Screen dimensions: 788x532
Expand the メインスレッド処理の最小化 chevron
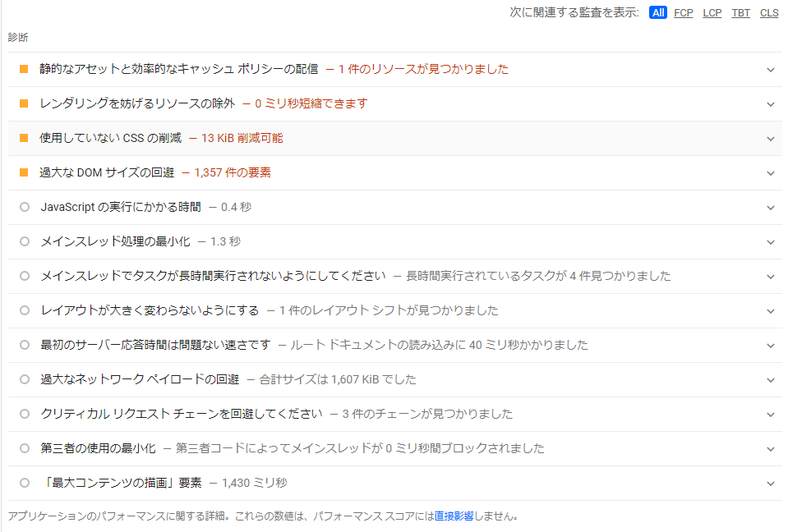pyautogui.click(x=771, y=242)
